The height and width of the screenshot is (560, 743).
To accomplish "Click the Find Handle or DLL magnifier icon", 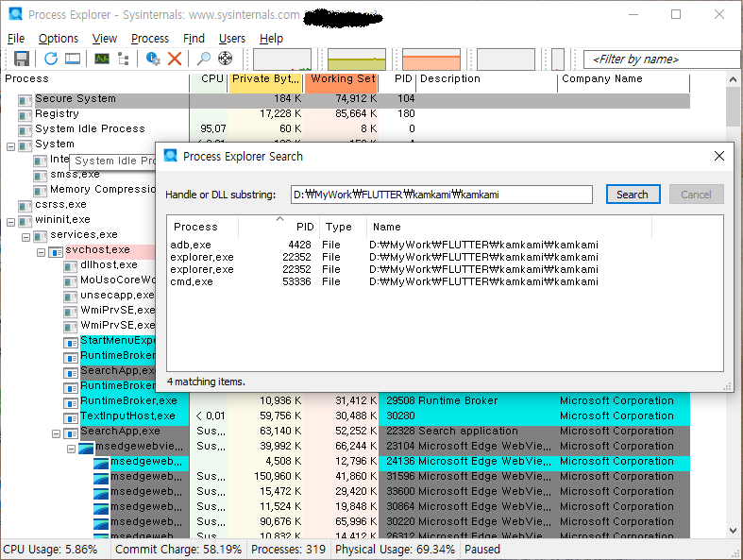I will [203, 59].
